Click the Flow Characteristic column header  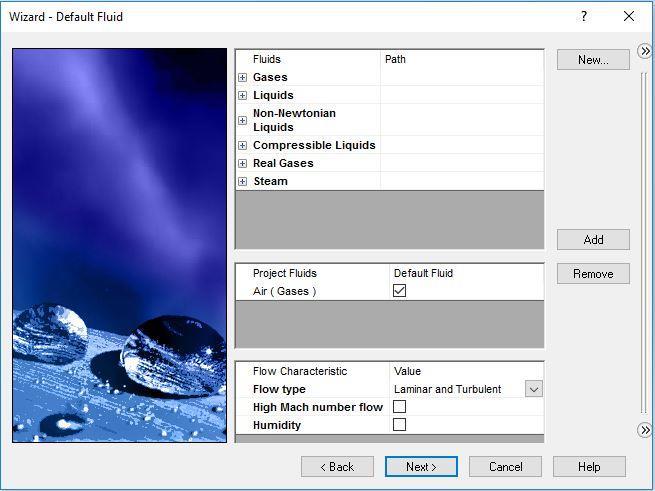[300, 371]
